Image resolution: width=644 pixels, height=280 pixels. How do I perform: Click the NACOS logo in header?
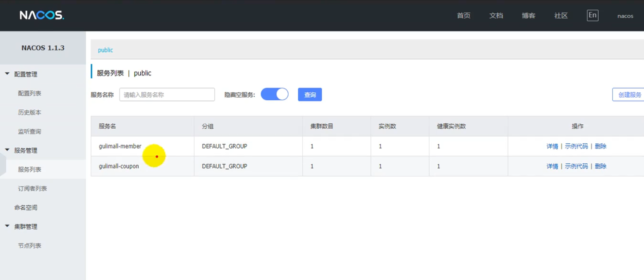(x=42, y=16)
